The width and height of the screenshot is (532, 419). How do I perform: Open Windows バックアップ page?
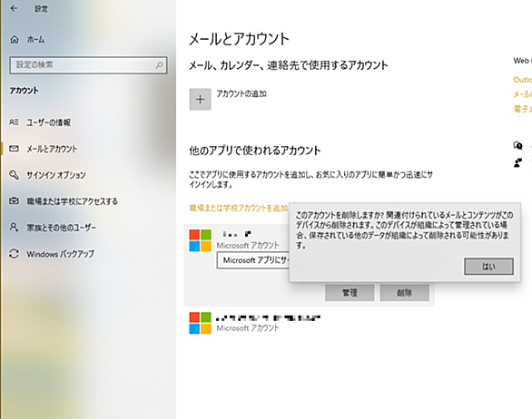click(60, 254)
